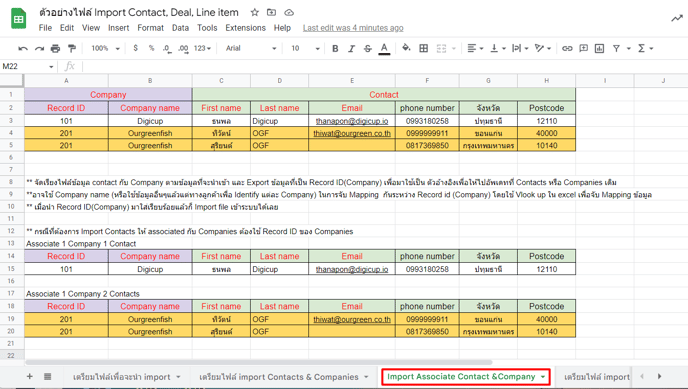
Task: Open horizontal align dropdown
Action: [475, 48]
